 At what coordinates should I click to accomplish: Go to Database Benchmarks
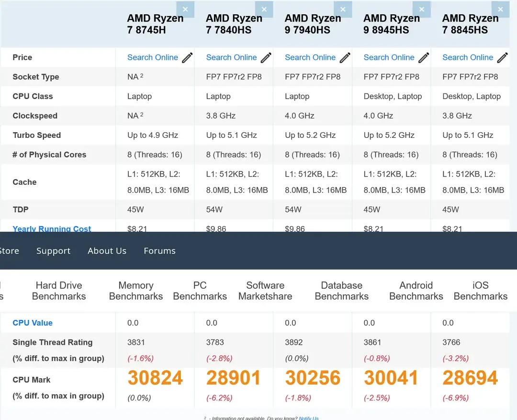(x=342, y=291)
